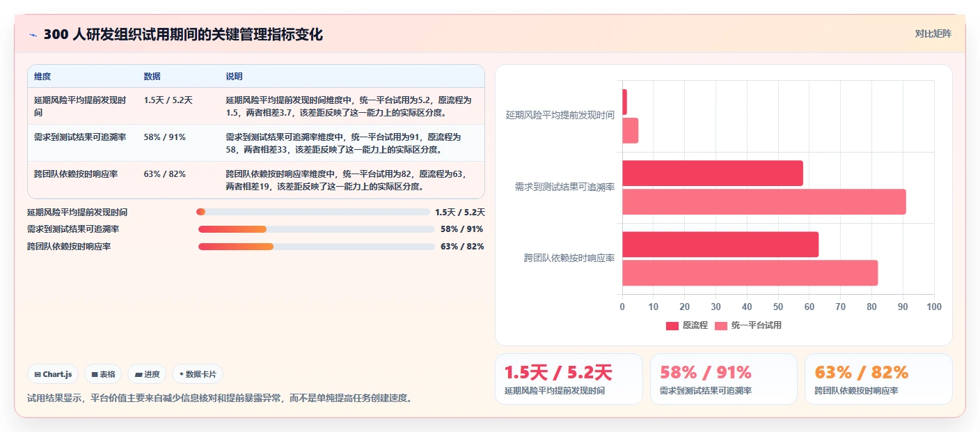
Task: Select the Chart.js tag chip
Action: click(54, 374)
